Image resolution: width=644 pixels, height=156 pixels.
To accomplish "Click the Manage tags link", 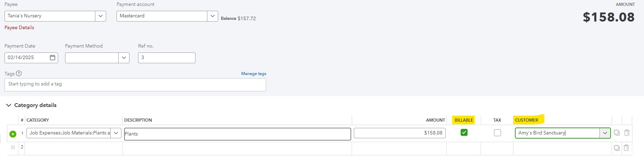I will click(254, 74).
